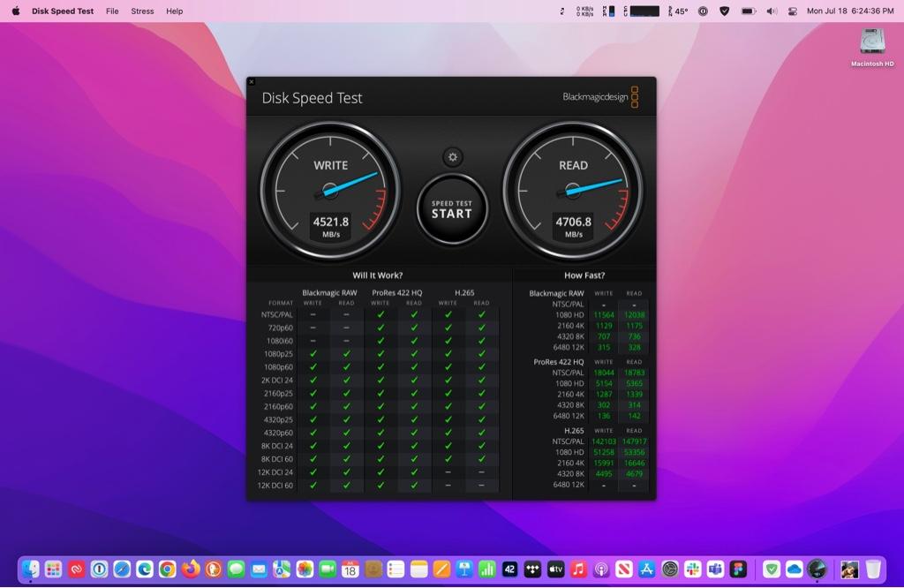The image size is (904, 588).
Task: Open App Store from the dock
Action: (647, 569)
